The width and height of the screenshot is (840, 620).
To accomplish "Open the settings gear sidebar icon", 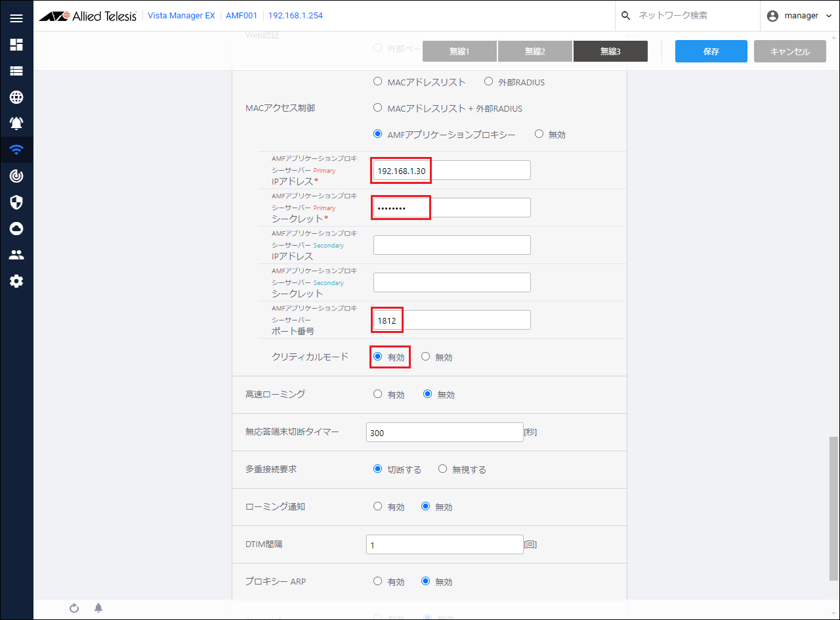I will (16, 281).
